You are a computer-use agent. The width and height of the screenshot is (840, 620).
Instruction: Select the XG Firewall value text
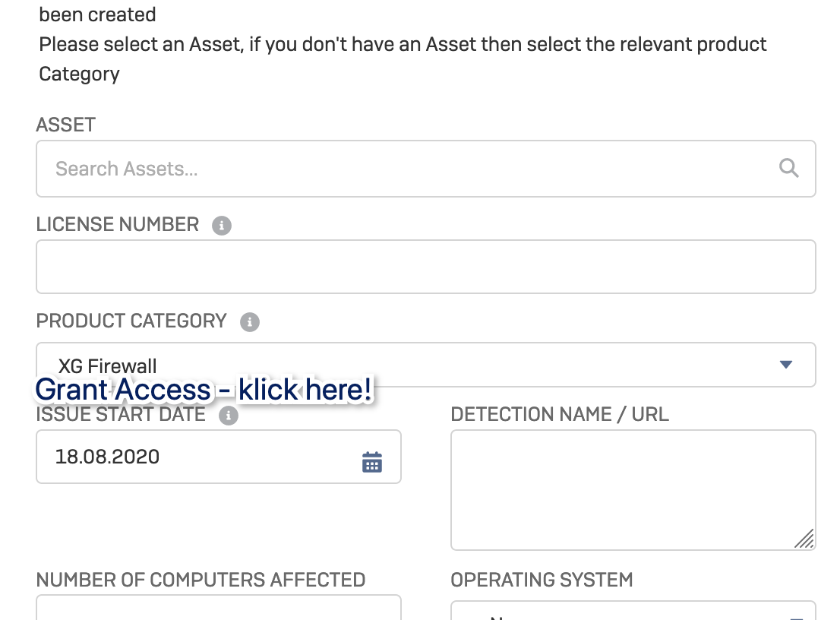107,366
